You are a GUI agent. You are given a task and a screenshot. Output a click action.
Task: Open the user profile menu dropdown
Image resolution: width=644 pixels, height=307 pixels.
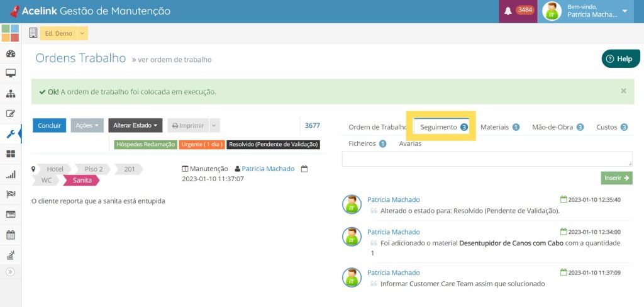click(625, 11)
